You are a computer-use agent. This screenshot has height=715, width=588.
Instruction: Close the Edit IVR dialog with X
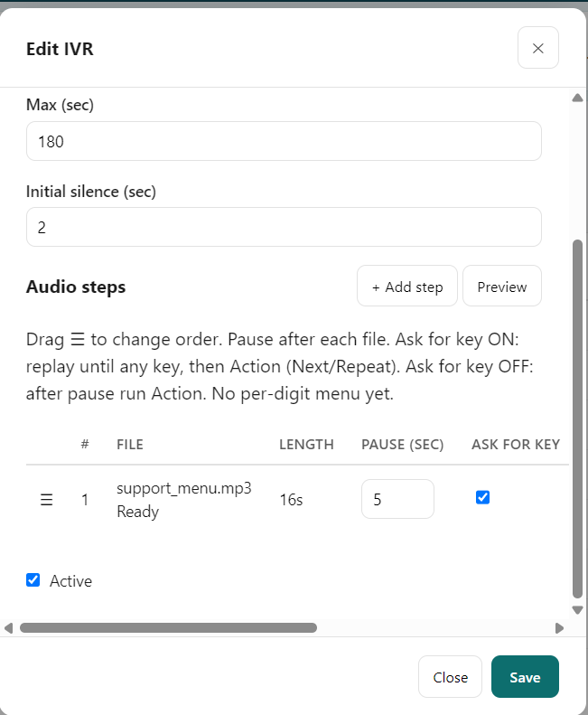tap(537, 48)
